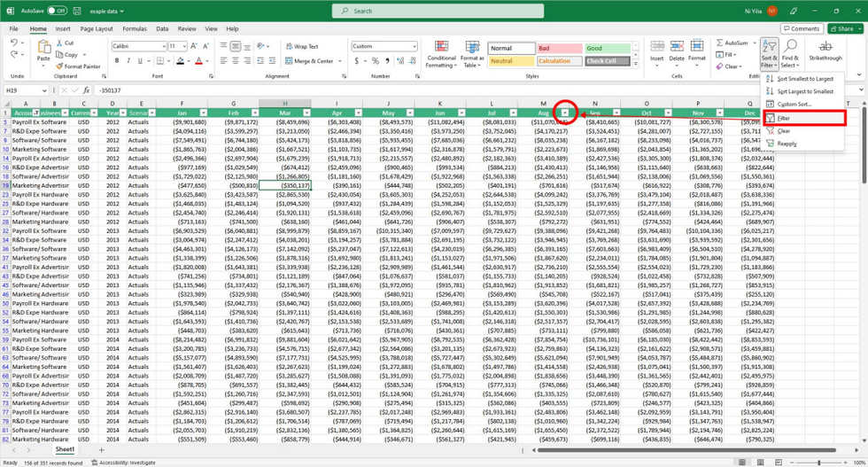Viewport: 868px width, 467px height.
Task: Open the File tab
Action: pyautogui.click(x=14, y=29)
